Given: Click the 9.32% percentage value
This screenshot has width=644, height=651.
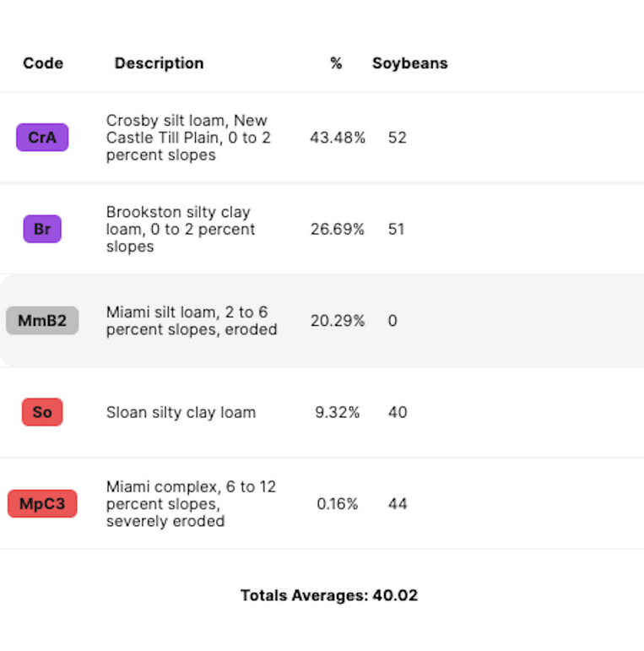Looking at the screenshot, I should coord(338,412).
